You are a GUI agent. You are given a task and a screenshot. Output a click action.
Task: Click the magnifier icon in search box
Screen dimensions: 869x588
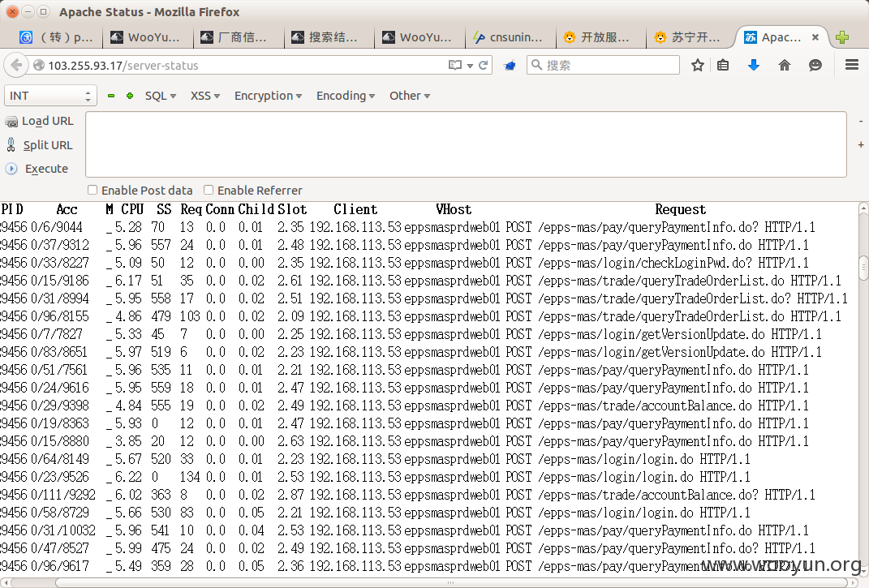tap(536, 65)
